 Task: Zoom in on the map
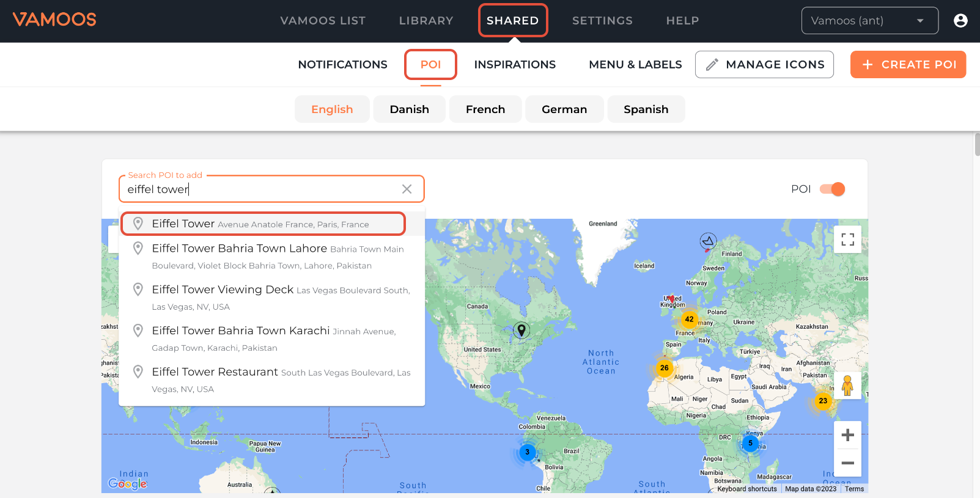(x=847, y=435)
